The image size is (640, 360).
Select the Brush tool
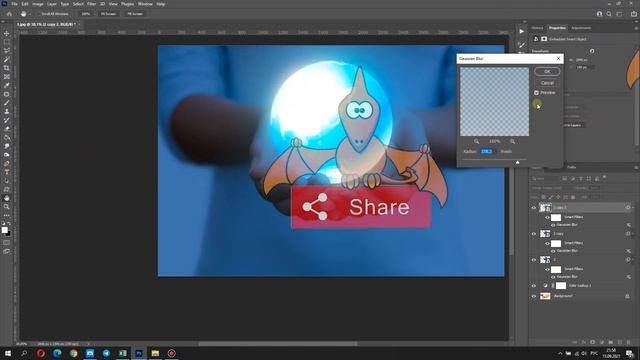pyautogui.click(x=7, y=103)
